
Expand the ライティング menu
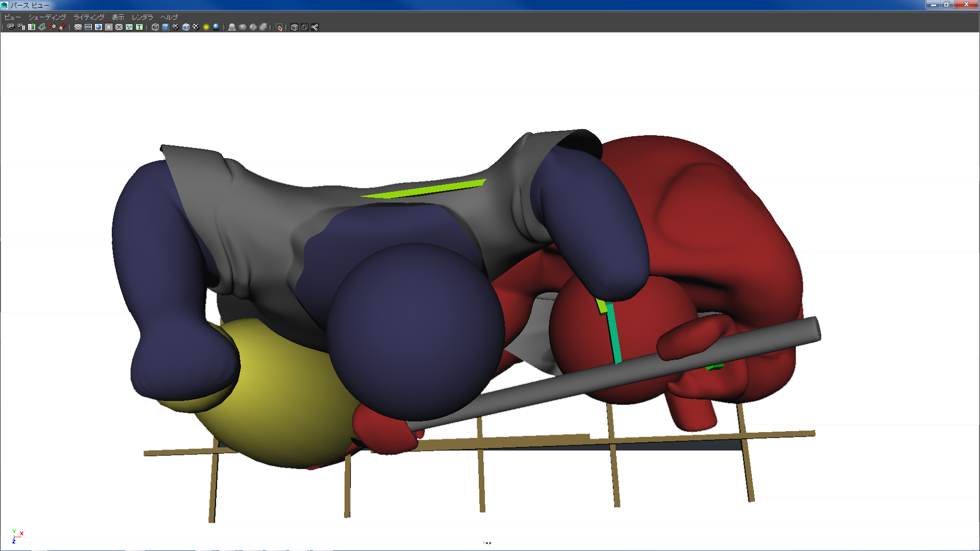pos(89,17)
